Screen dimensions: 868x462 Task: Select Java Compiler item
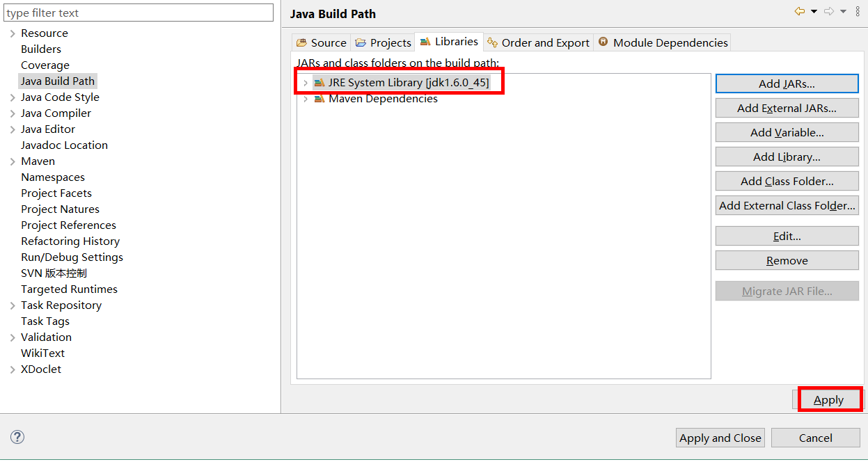[x=56, y=113]
